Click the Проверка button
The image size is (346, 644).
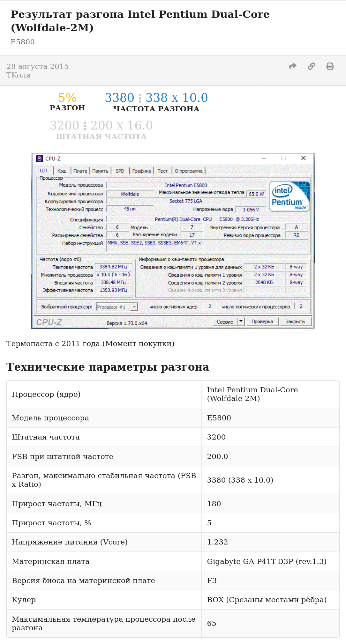click(x=262, y=321)
